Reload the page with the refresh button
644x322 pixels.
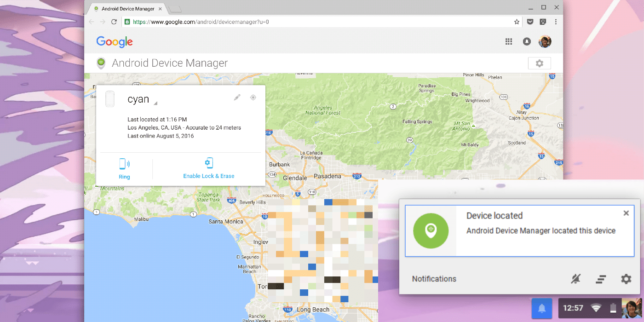pos(114,22)
